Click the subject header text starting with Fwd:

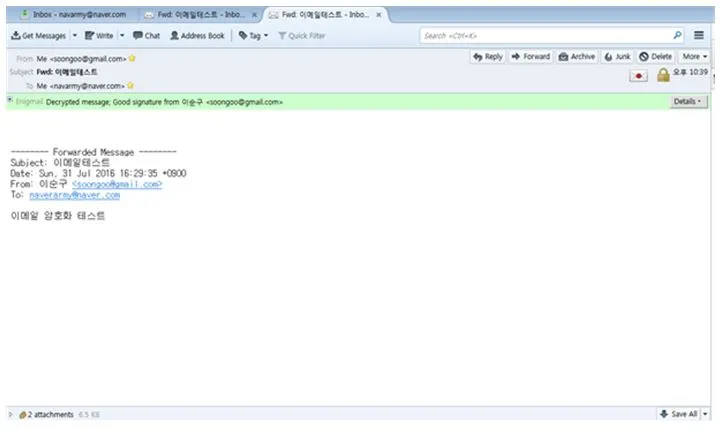67,72
